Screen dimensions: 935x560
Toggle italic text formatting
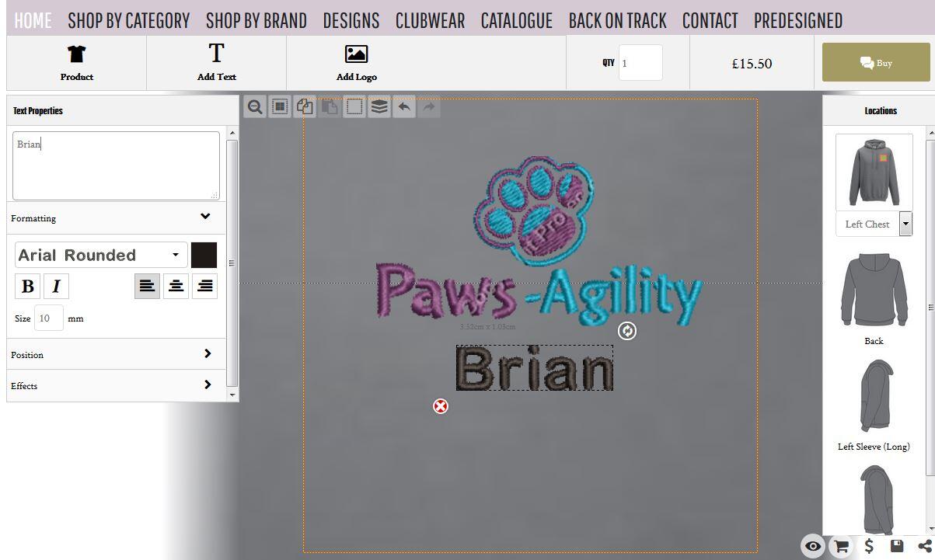click(x=56, y=287)
